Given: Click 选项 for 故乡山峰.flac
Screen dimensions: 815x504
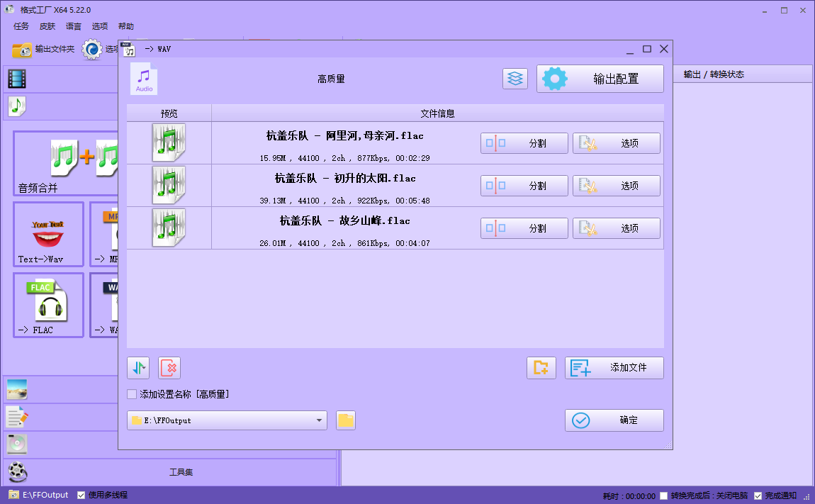Looking at the screenshot, I should click(617, 228).
